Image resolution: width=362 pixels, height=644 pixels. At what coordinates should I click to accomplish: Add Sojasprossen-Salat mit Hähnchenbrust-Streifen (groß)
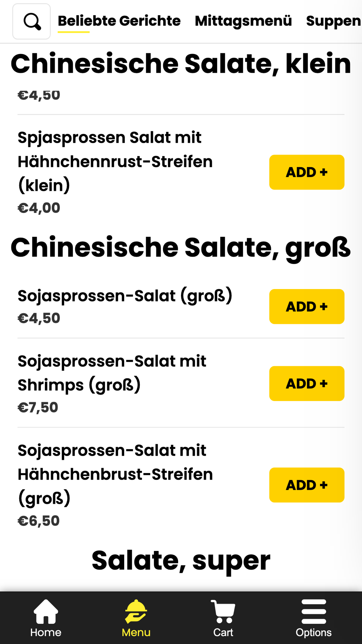[x=307, y=485]
